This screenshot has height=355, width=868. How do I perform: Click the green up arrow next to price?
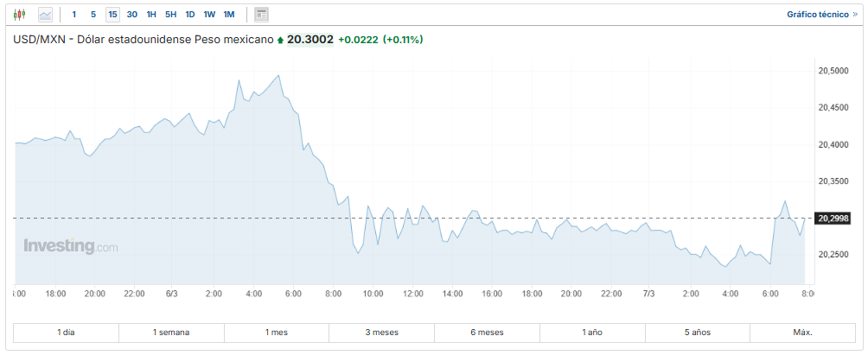click(x=280, y=41)
